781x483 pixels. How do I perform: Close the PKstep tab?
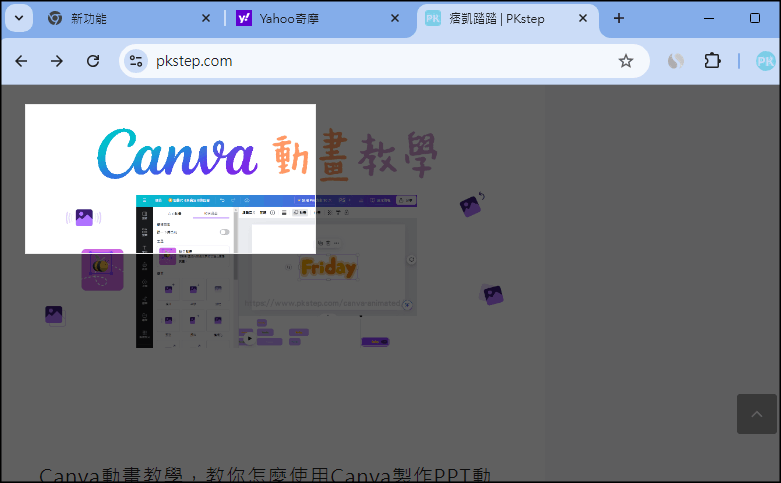[x=583, y=18]
